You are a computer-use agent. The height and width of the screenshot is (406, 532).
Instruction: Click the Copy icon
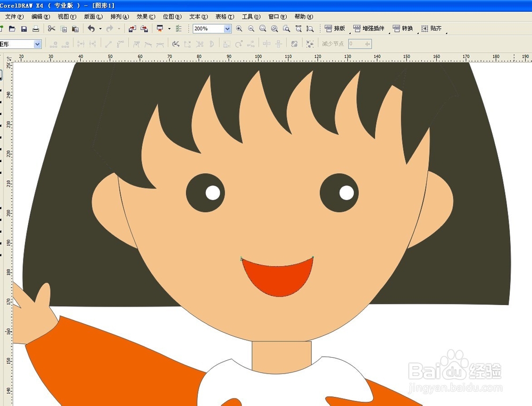[63, 29]
